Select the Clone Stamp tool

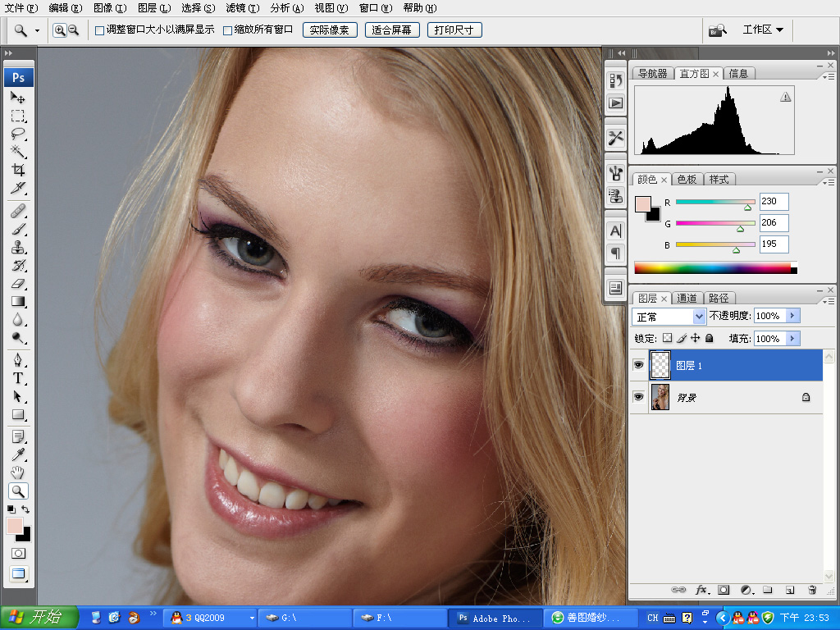point(18,248)
